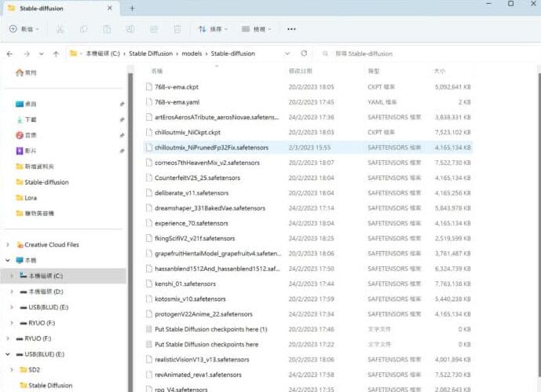
Task: Select experience_70.safetensors file
Action: click(308, 223)
